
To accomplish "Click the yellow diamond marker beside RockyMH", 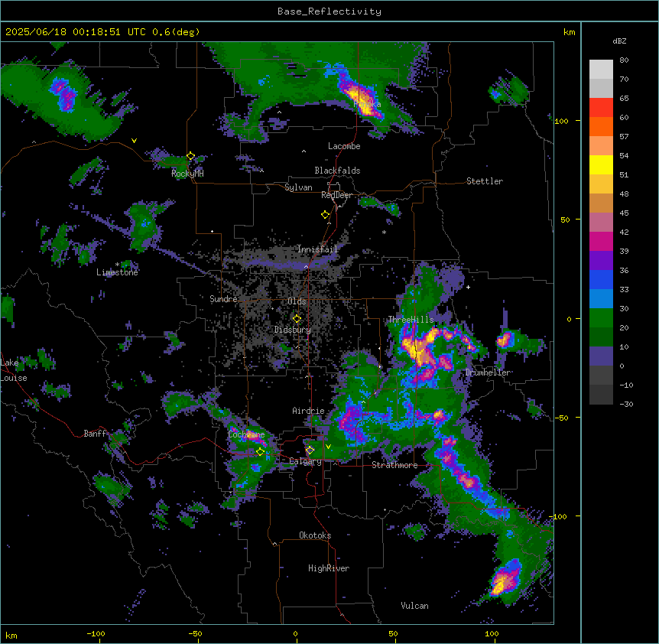I will [x=190, y=156].
